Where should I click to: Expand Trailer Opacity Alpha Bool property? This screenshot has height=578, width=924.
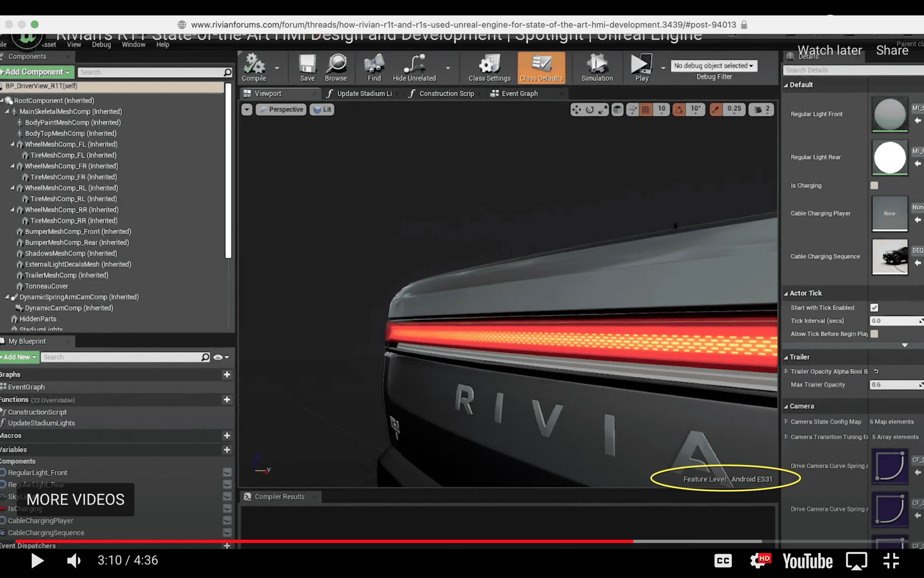click(786, 371)
